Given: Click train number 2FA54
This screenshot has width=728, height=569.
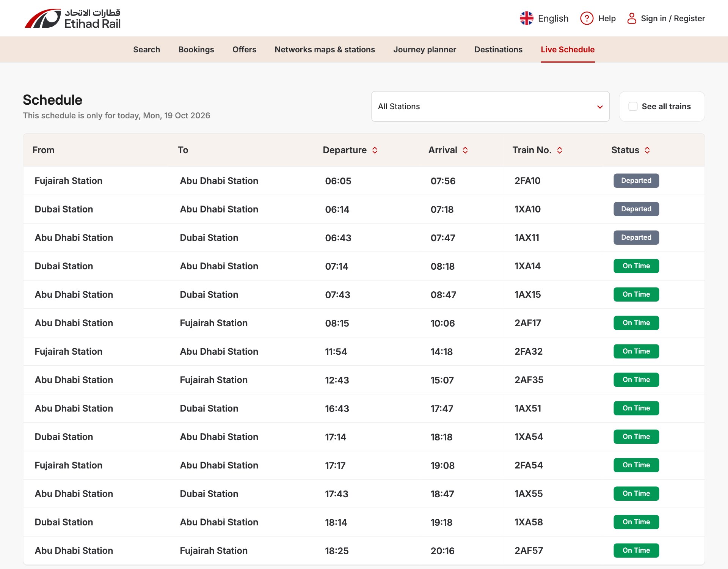Looking at the screenshot, I should pos(529,465).
